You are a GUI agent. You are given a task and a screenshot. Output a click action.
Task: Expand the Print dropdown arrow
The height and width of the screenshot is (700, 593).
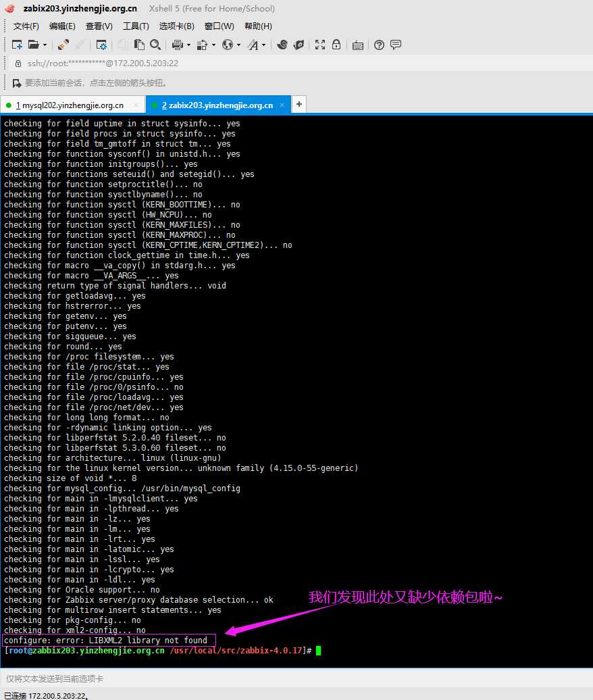tap(188, 45)
